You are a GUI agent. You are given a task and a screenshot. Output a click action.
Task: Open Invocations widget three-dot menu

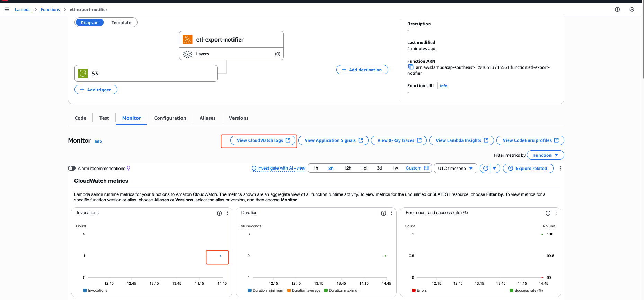(x=227, y=213)
